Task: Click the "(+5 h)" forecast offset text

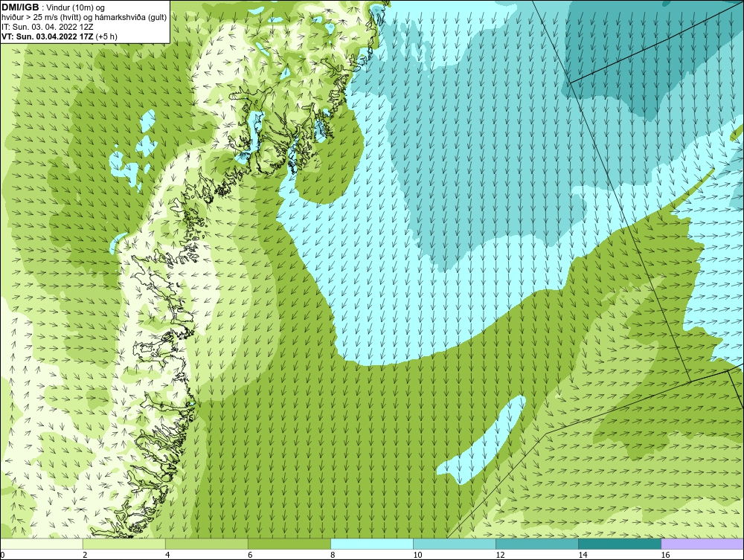Action: (106, 36)
